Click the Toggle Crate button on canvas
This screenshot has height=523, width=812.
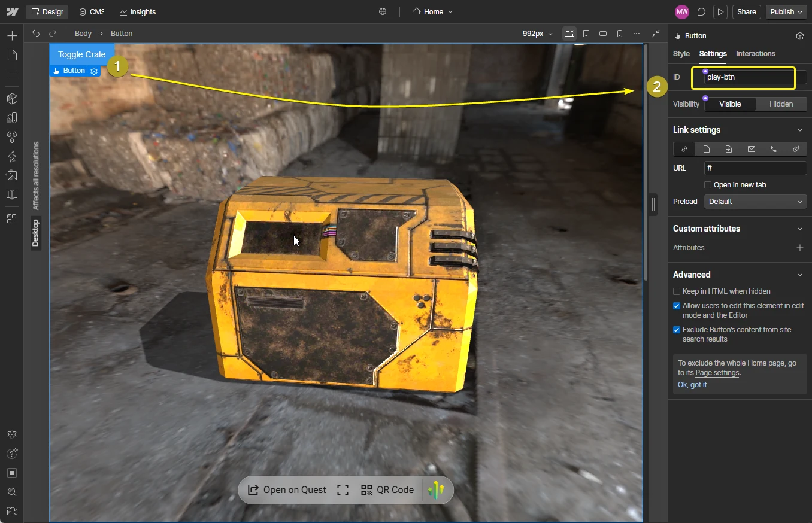(x=82, y=54)
